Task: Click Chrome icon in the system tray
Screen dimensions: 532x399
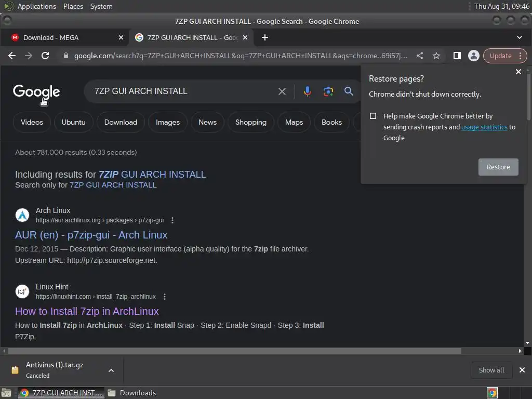Action: (x=493, y=393)
